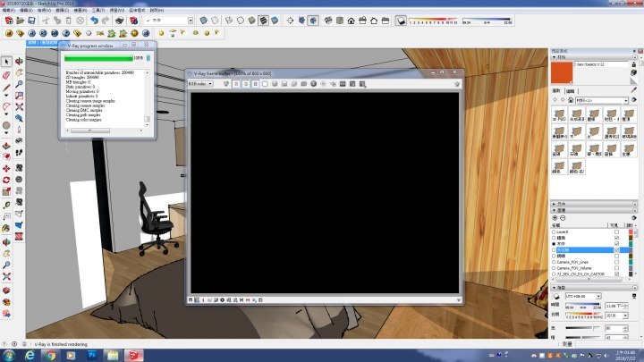Toggle the Blue channel button in frame buffer
This screenshot has height=362, width=644.
(255, 84)
